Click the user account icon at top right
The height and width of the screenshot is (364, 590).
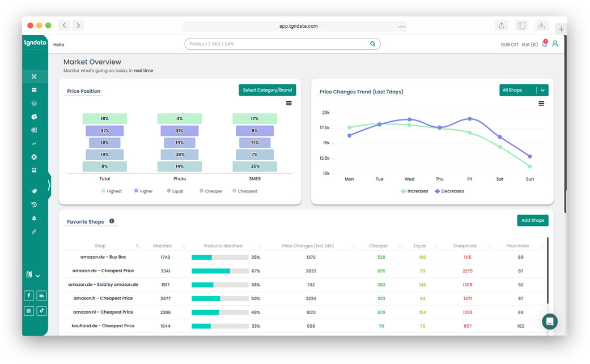[x=554, y=44]
